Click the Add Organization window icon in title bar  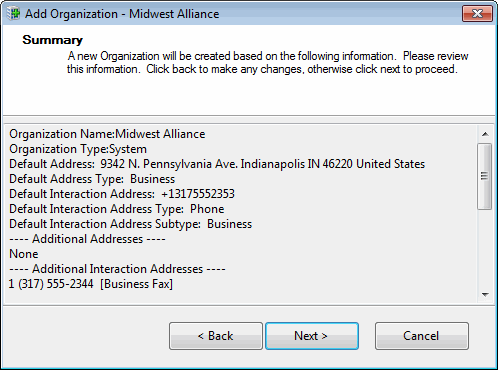click(13, 14)
